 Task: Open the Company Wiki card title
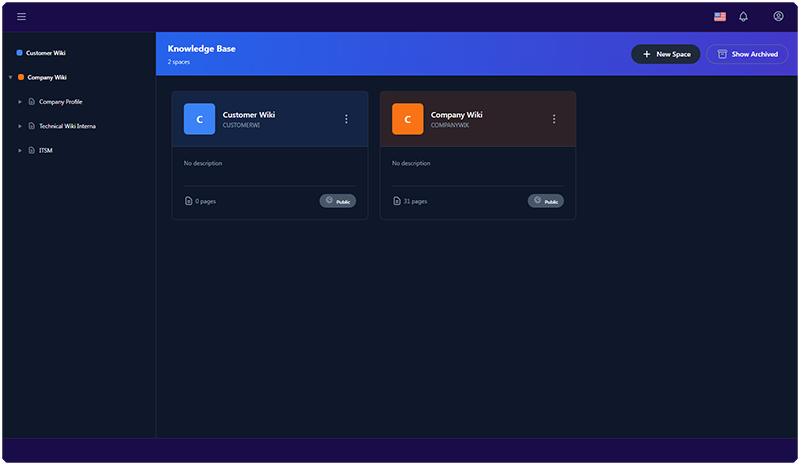[457, 114]
